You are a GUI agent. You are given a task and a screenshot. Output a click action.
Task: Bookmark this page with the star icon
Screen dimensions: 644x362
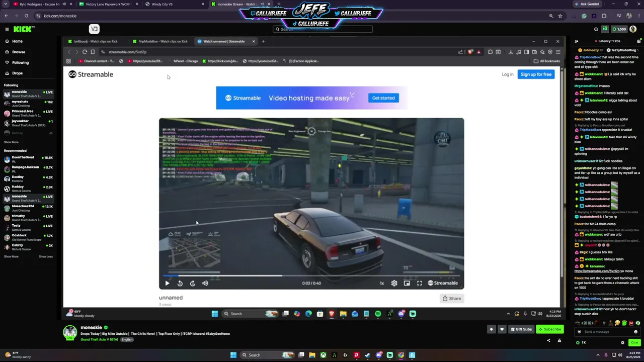click(x=560, y=16)
